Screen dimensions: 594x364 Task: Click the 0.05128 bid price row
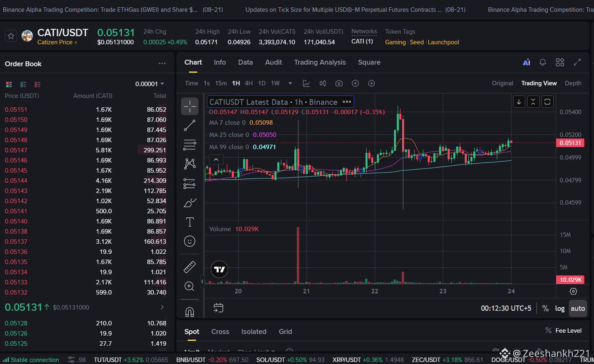point(85,323)
